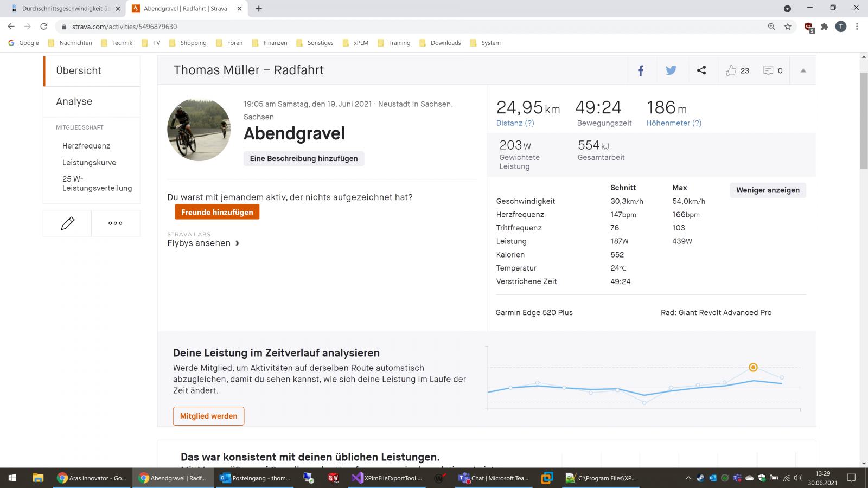Open System bookmark folder
Screen dimensions: 868x488
click(x=485, y=43)
